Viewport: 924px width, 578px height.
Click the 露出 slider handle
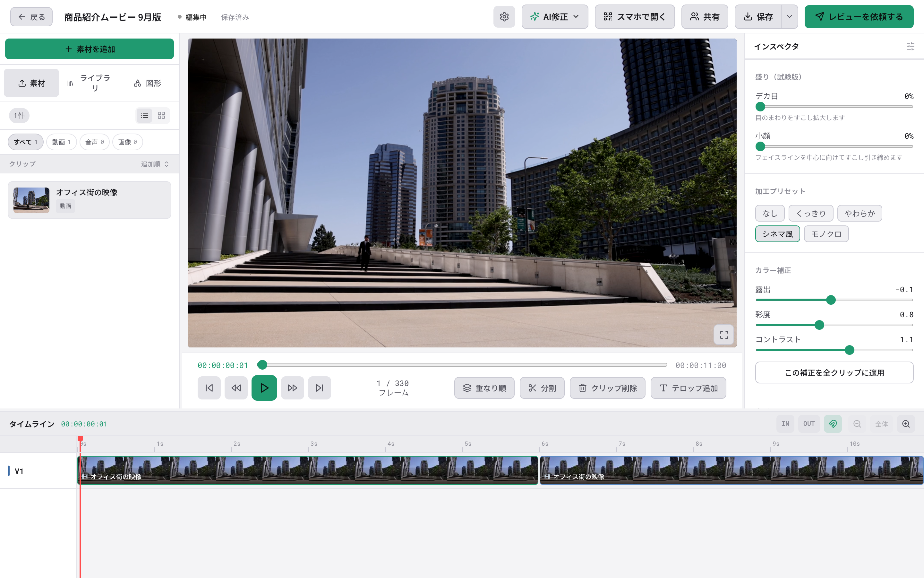[x=831, y=300]
